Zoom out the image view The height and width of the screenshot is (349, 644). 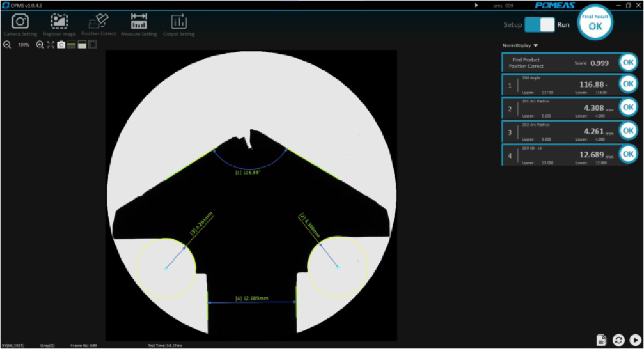click(x=7, y=45)
